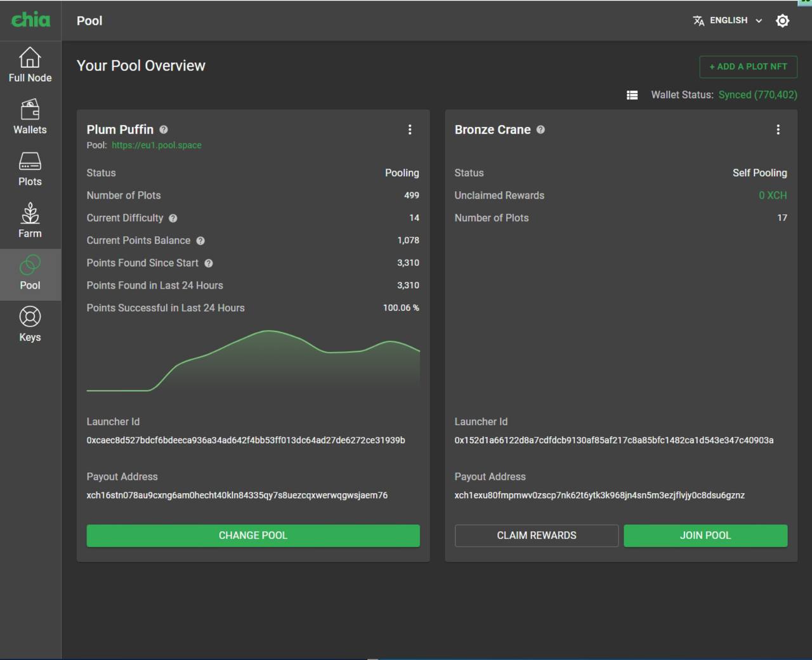Viewport: 812px width, 660px height.
Task: Select the Pool sidebar item
Action: tap(30, 274)
